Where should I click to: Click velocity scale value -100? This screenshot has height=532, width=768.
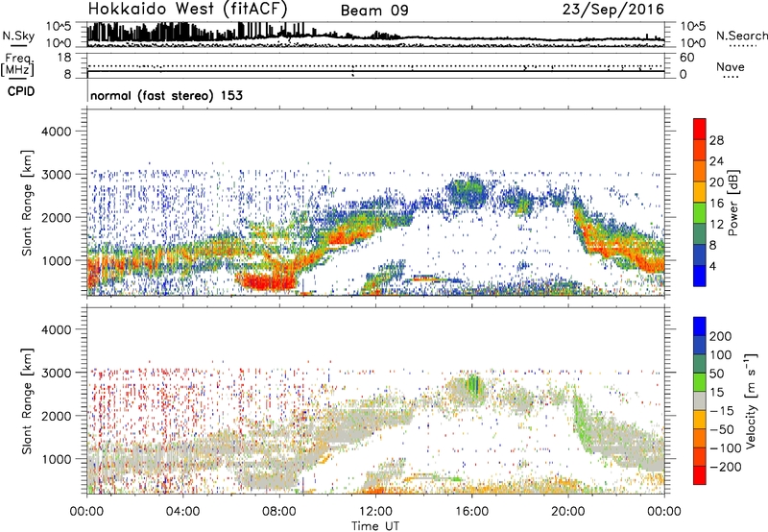pyautogui.click(x=726, y=447)
